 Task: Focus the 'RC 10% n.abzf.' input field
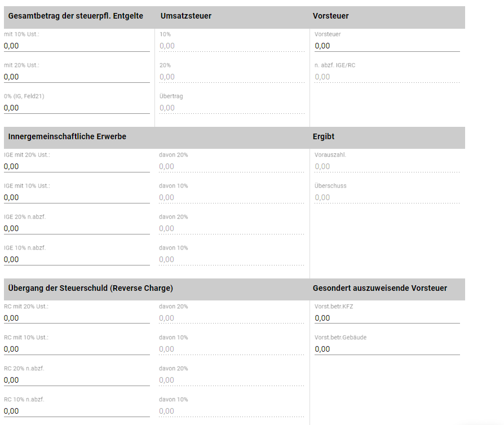77,411
